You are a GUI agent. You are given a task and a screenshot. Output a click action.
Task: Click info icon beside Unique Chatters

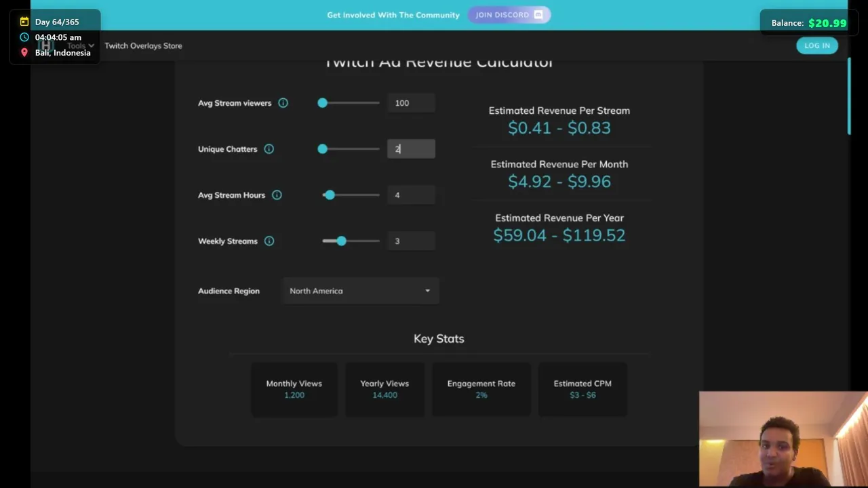click(269, 149)
